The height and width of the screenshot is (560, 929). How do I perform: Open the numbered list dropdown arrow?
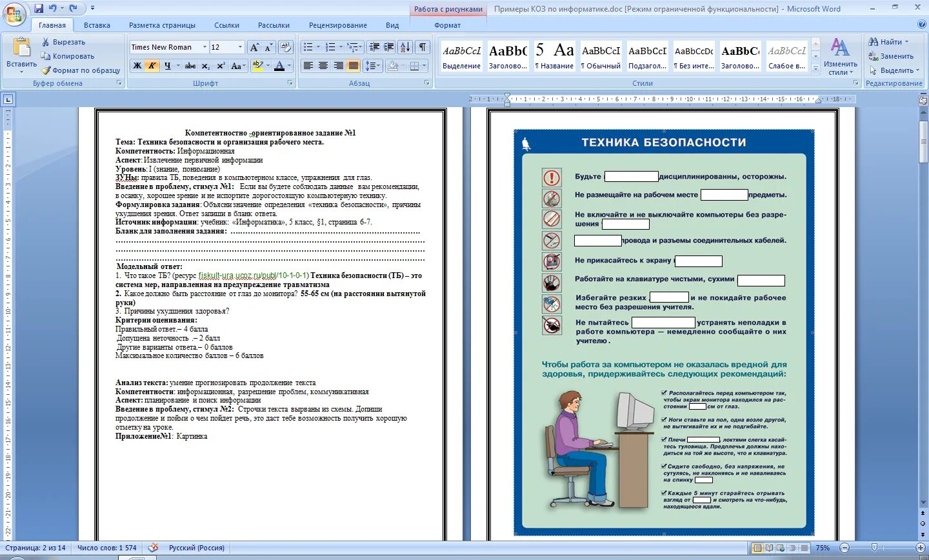pyautogui.click(x=341, y=47)
